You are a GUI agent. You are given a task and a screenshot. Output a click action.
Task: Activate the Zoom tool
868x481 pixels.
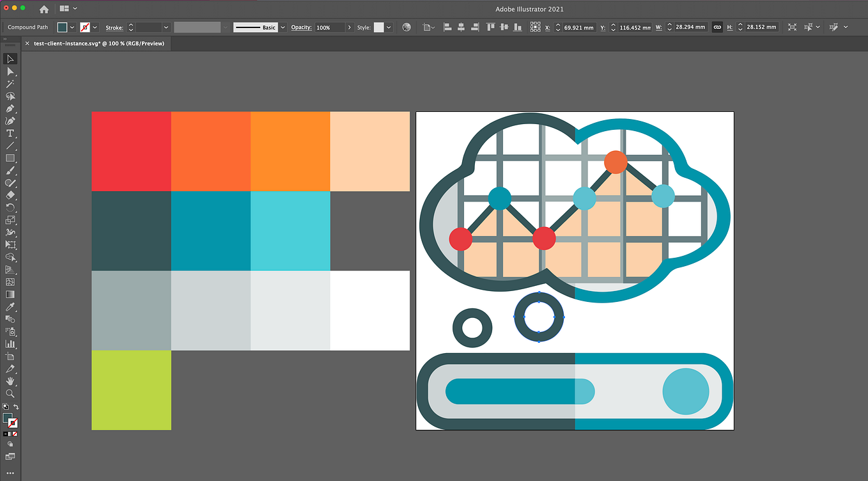pyautogui.click(x=10, y=393)
